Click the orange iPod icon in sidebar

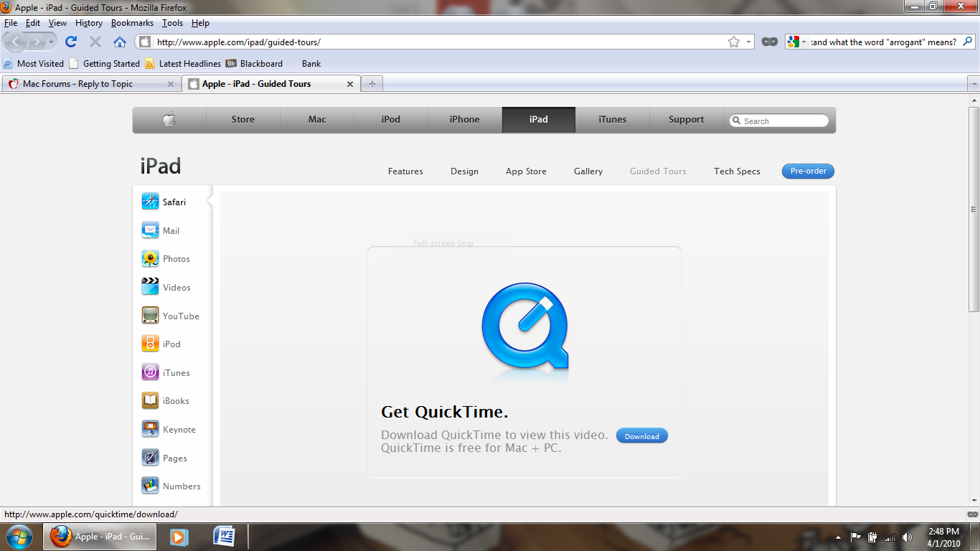tap(150, 344)
